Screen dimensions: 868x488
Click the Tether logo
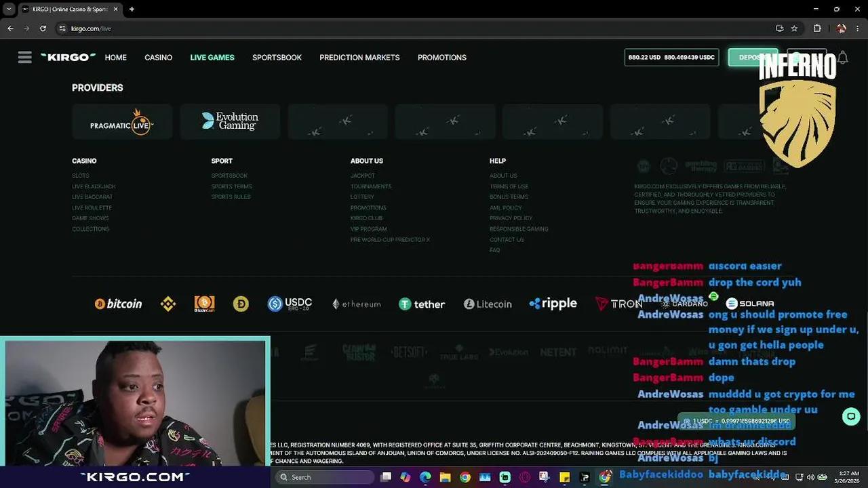[x=422, y=304]
